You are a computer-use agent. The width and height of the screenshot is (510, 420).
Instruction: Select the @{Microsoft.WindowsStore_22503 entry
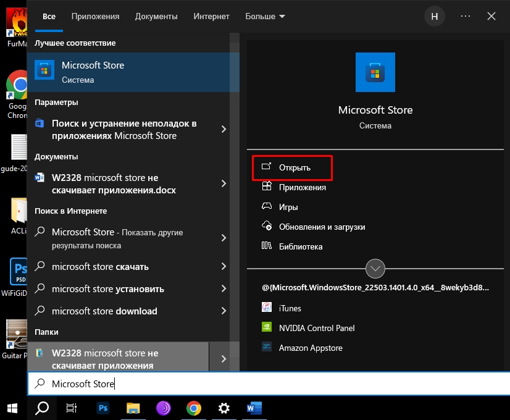(x=375, y=288)
